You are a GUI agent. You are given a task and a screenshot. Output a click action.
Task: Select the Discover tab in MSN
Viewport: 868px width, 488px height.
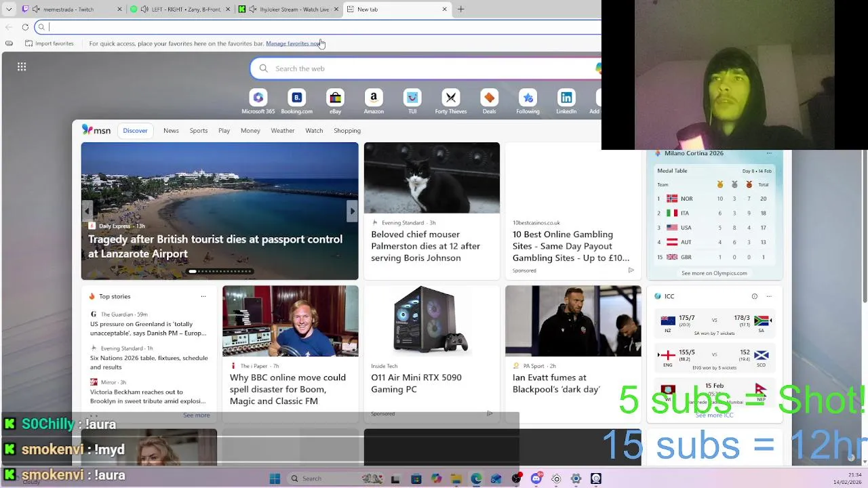(x=135, y=130)
